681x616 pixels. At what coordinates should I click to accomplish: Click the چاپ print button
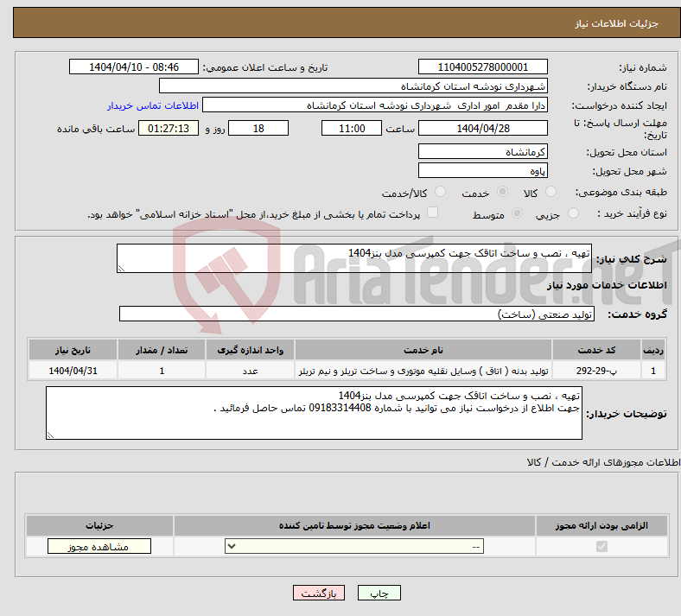[379, 593]
